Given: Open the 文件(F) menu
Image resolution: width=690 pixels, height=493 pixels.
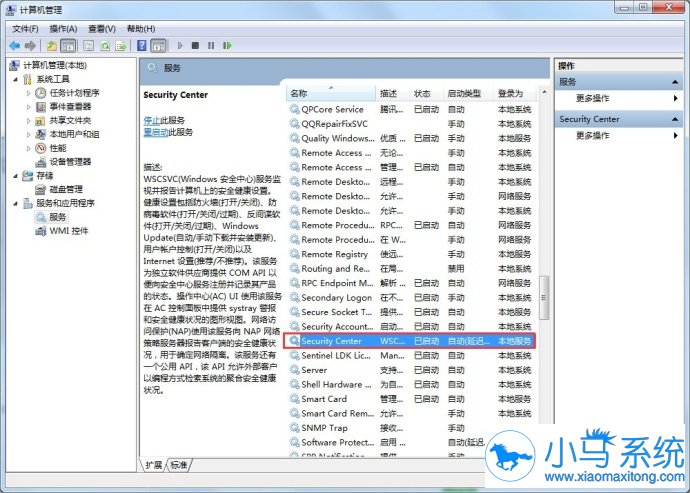Looking at the screenshot, I should point(25,29).
